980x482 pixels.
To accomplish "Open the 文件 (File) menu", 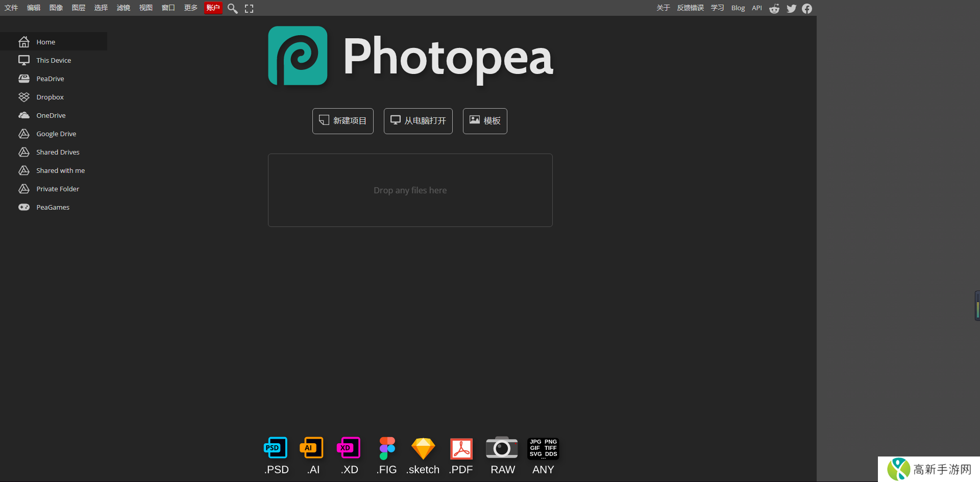I will [x=11, y=8].
